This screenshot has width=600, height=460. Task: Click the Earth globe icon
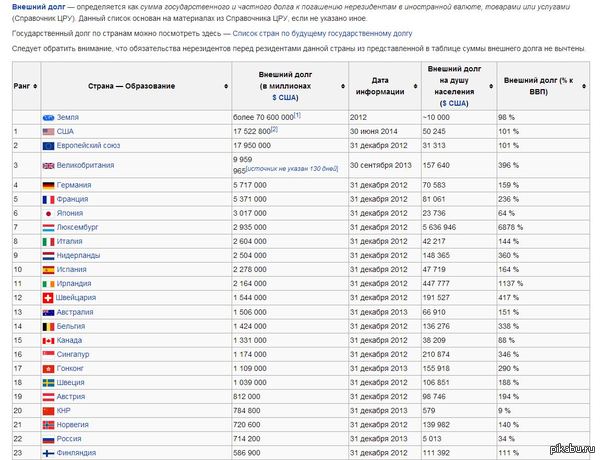coord(49,117)
